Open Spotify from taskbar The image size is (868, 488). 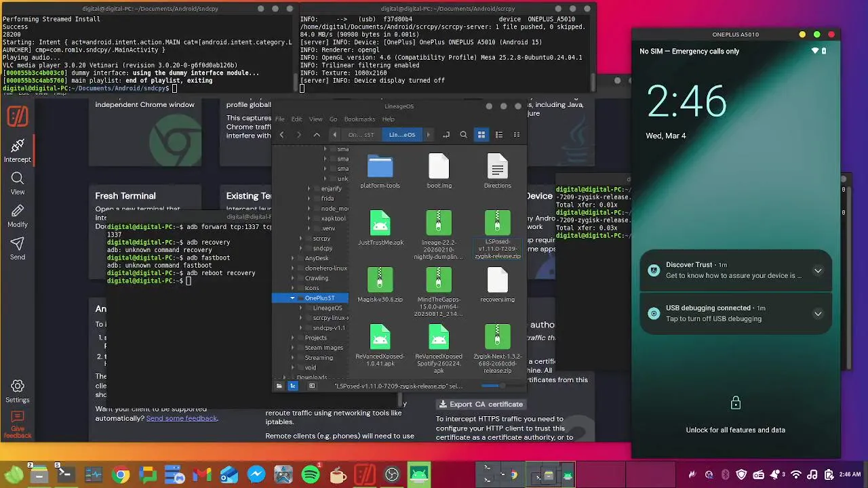point(311,475)
